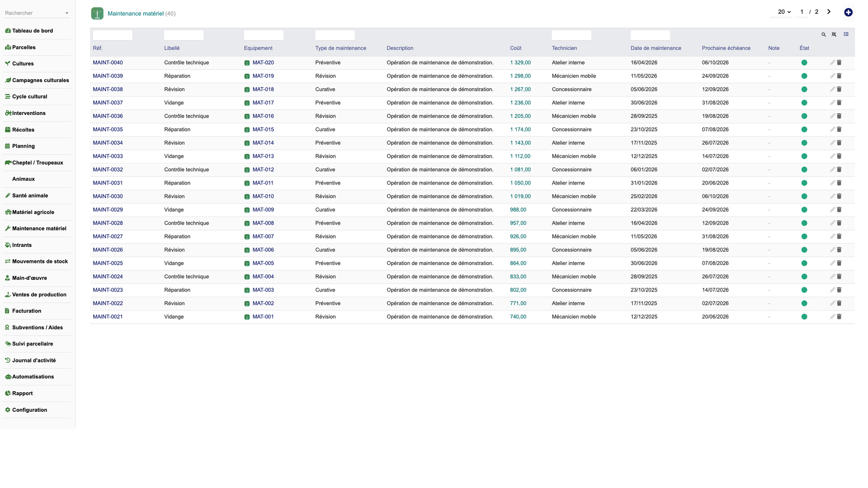Edit row MAINT-0035 with pencil icon
868x488 pixels.
click(832, 130)
